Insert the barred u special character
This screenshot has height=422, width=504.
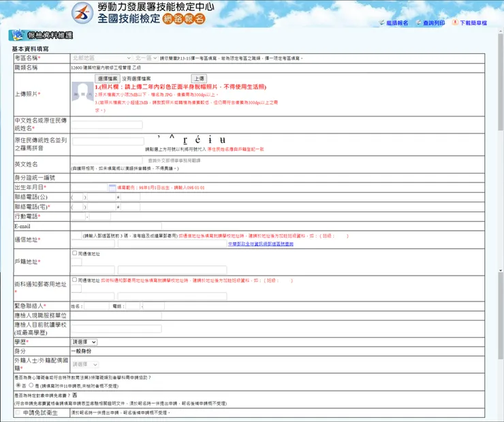(x=223, y=140)
